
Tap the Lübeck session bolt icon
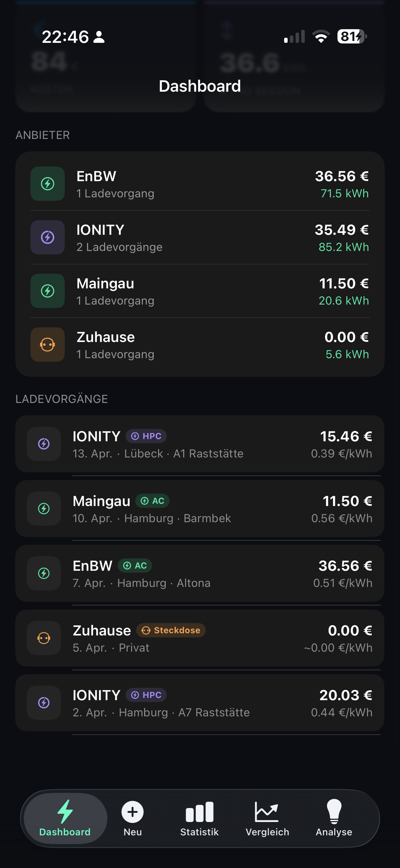(x=44, y=444)
